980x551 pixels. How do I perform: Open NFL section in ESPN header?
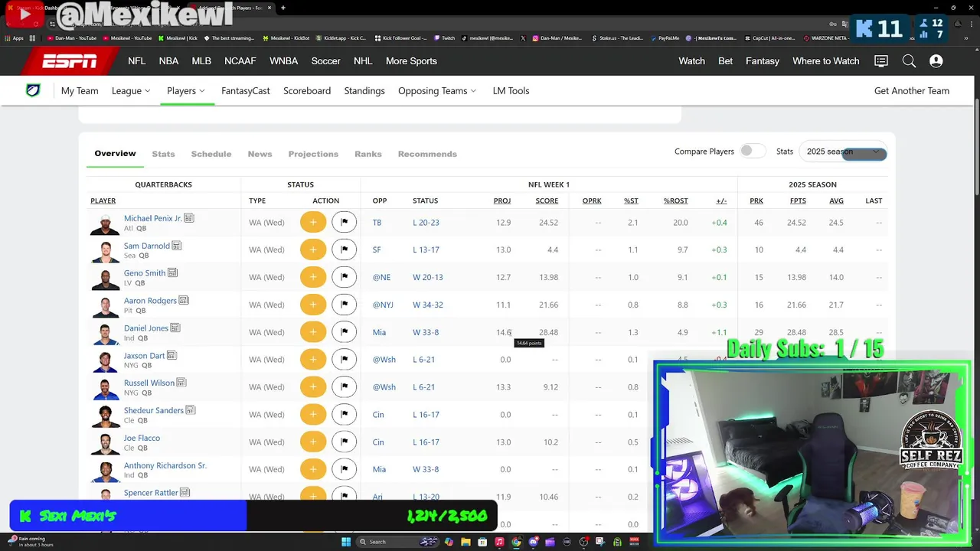coord(136,61)
